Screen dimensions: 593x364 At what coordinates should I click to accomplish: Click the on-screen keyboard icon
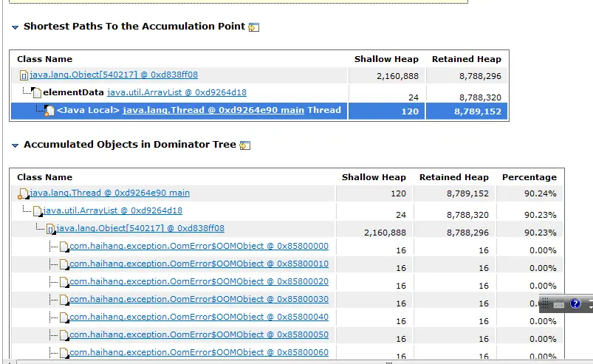tap(559, 304)
